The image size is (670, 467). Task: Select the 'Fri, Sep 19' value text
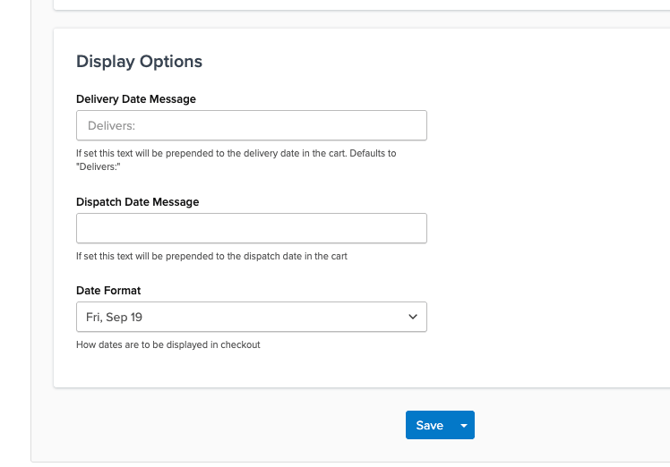click(x=114, y=317)
